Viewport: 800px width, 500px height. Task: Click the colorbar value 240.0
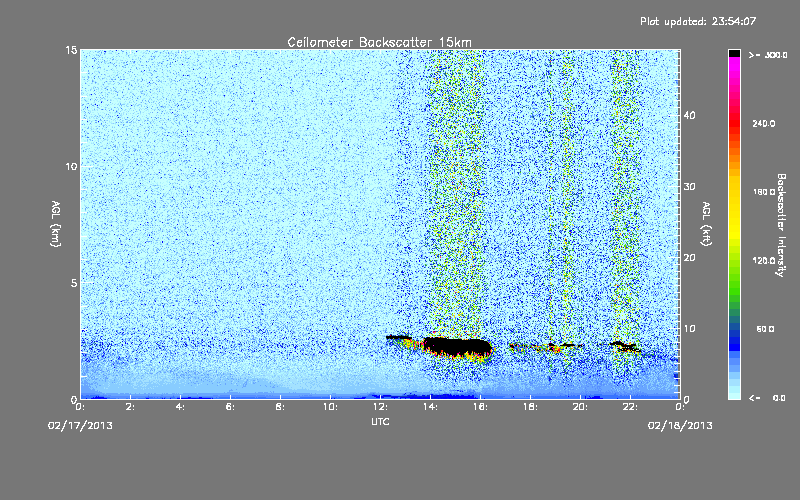764,123
